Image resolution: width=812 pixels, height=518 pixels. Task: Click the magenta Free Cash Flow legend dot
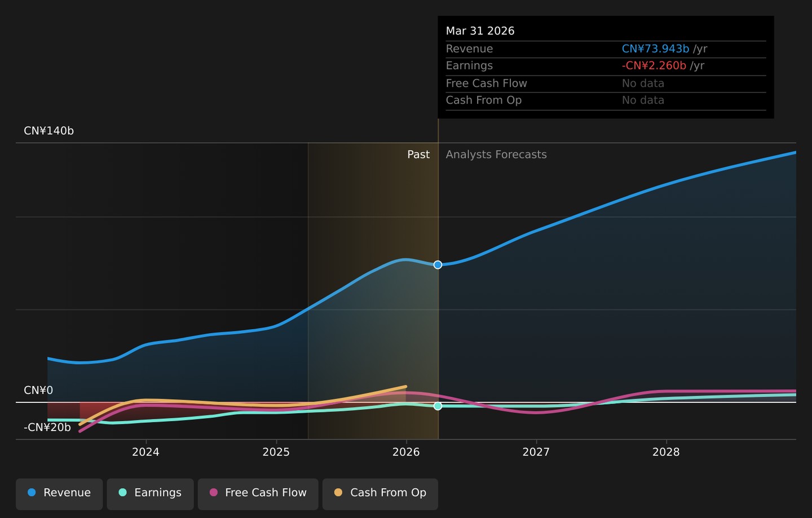click(x=213, y=493)
